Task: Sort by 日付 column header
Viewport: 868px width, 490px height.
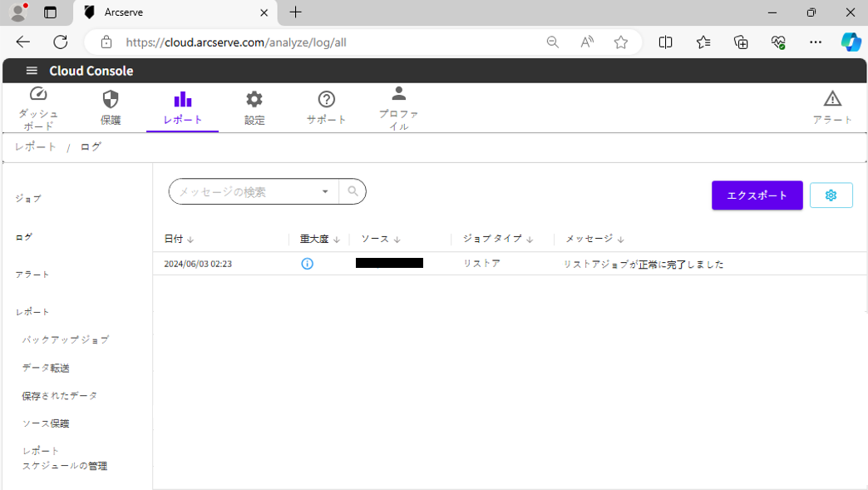Action: coord(178,239)
